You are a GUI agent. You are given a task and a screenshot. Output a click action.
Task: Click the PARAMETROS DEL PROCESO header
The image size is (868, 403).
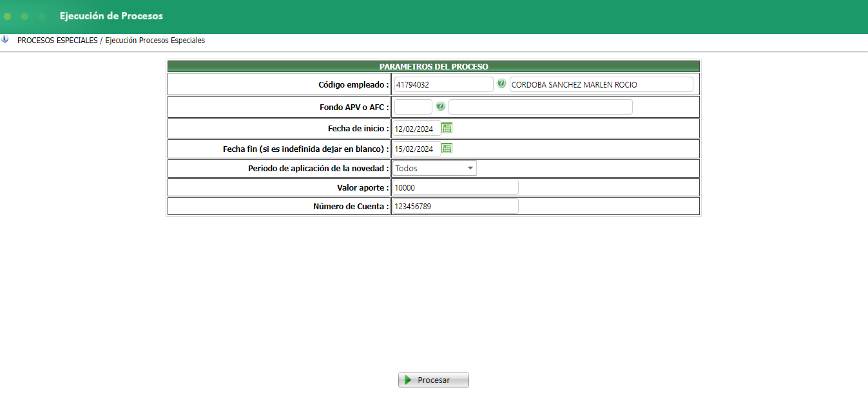pyautogui.click(x=434, y=66)
